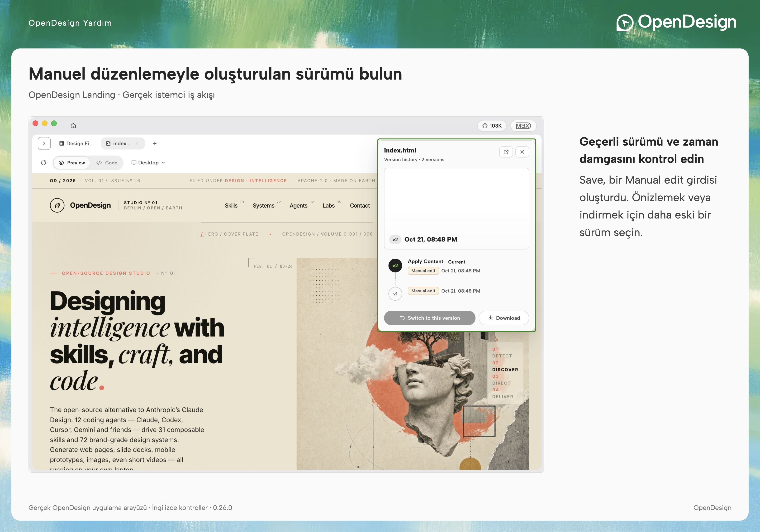The height and width of the screenshot is (532, 760).
Task: Expand the sidebar with chevron button
Action: pos(44,143)
